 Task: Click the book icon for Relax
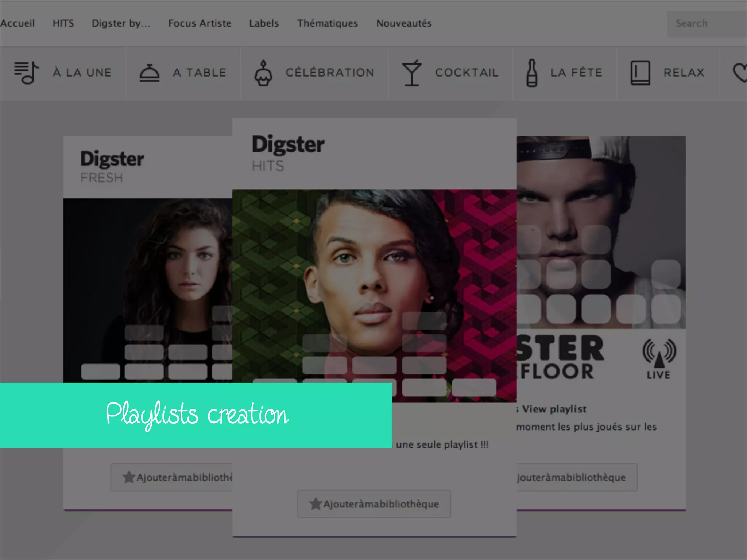tap(640, 73)
